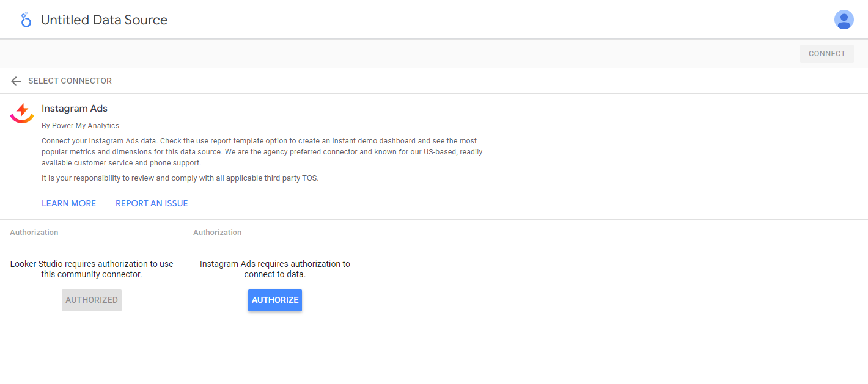Open the LEARN MORE link

(x=68, y=203)
